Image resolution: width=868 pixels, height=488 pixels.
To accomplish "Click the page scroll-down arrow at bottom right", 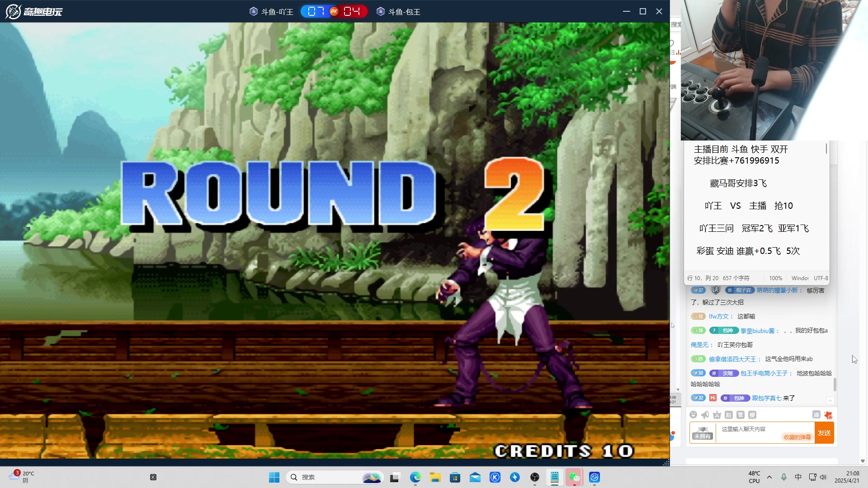I will (863, 461).
